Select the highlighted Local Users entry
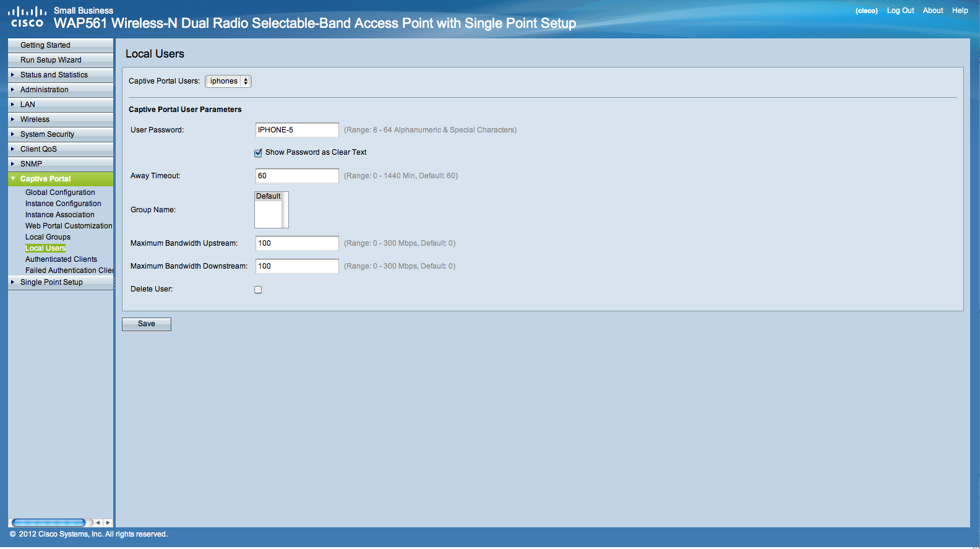The image size is (980, 549). (x=45, y=248)
